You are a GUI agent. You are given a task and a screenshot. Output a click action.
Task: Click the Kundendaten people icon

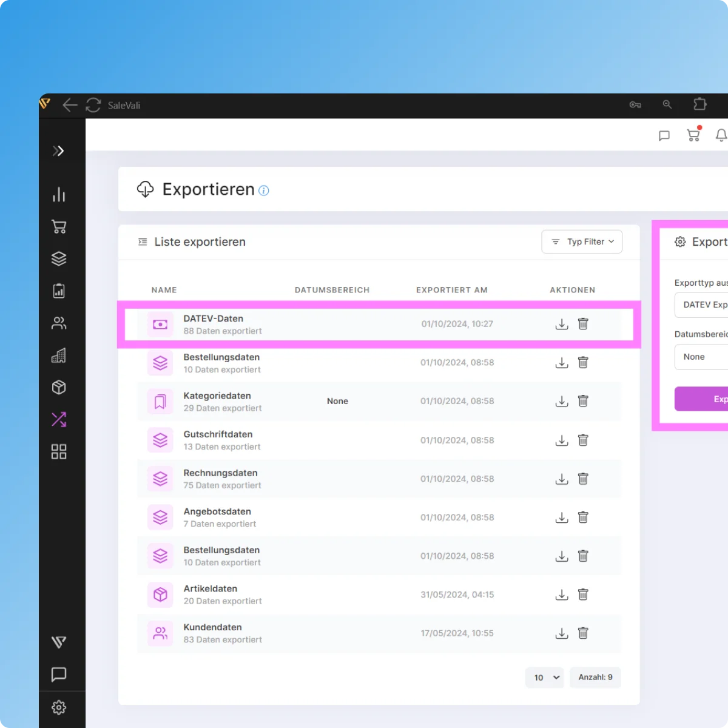coord(160,633)
